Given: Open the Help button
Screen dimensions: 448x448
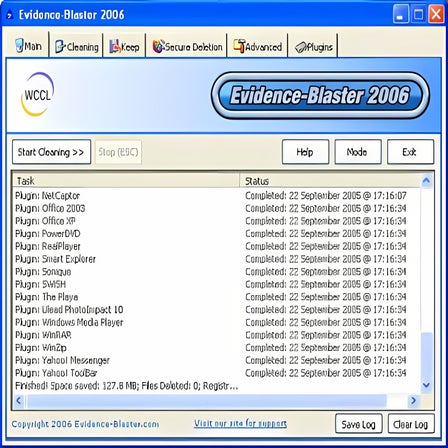Looking at the screenshot, I should coord(305,152).
